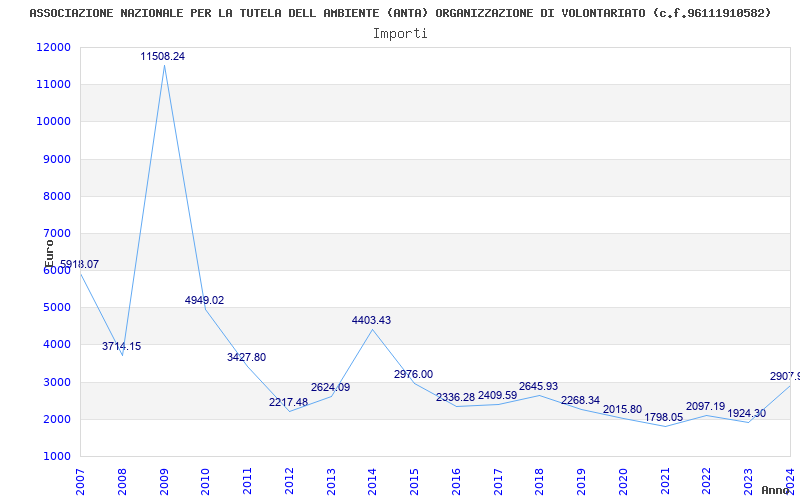Screen dimensions: 800x500
Task: Click the 1000 y-axis tick label
Action: click(56, 457)
